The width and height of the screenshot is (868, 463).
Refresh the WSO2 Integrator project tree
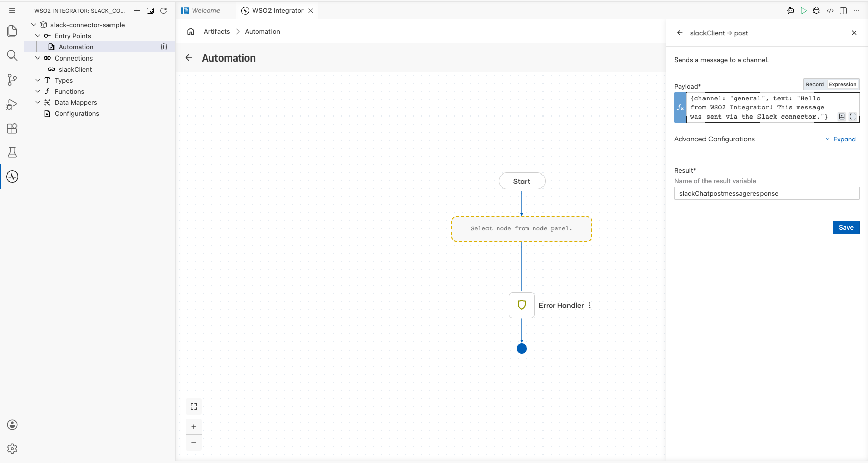164,10
